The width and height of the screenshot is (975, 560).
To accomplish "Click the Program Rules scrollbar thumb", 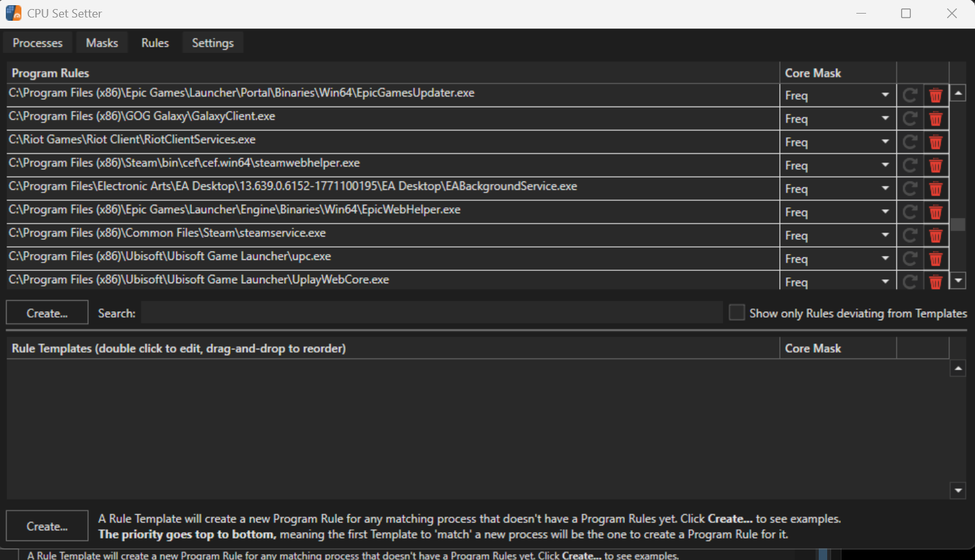I will pyautogui.click(x=958, y=224).
